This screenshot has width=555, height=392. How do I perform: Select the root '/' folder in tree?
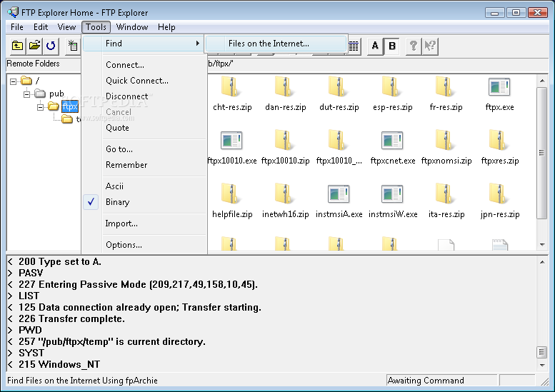point(31,81)
